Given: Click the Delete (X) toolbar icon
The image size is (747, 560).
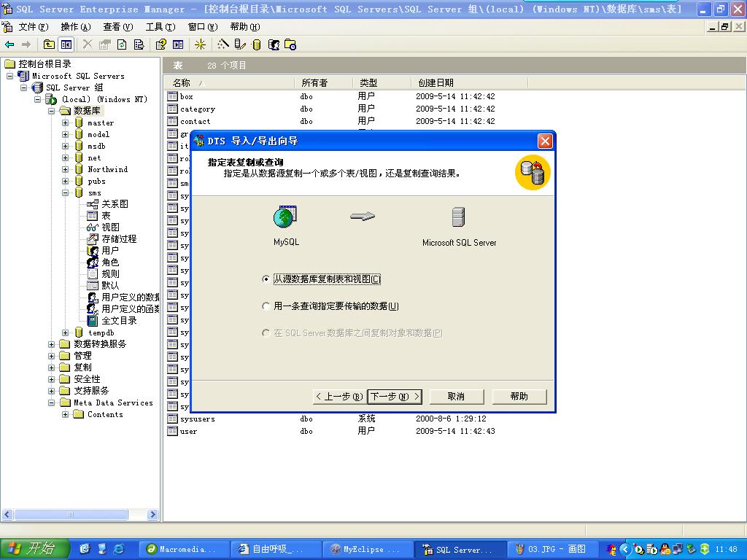Looking at the screenshot, I should tap(86, 44).
